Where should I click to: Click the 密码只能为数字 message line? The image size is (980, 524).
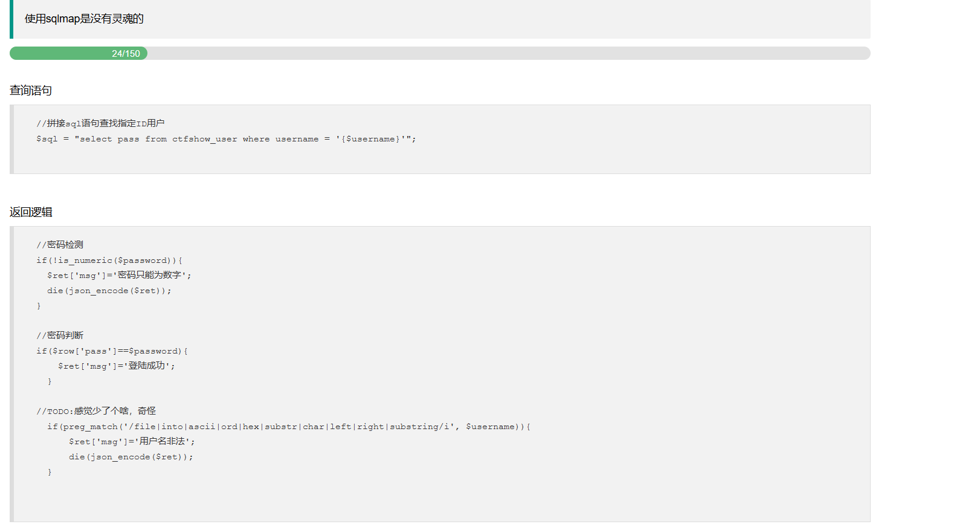(119, 275)
